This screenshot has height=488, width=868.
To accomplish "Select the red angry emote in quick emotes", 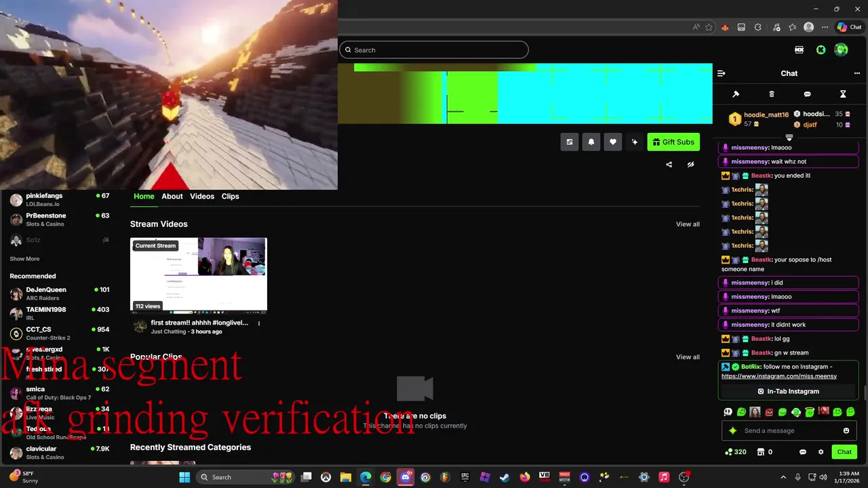I will 769,411.
